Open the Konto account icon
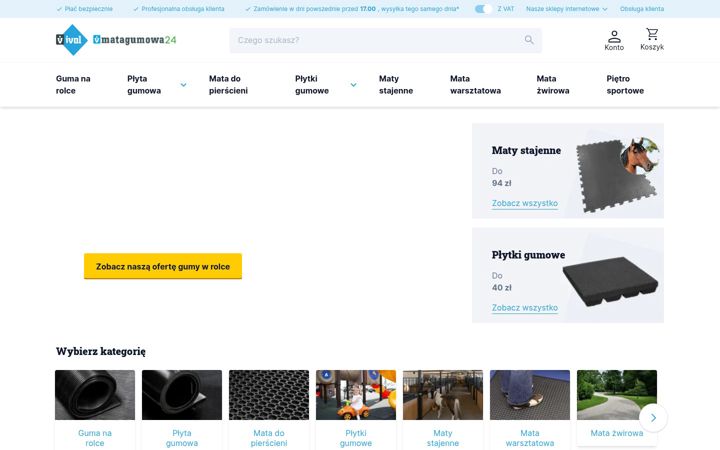The height and width of the screenshot is (450, 720). [614, 40]
